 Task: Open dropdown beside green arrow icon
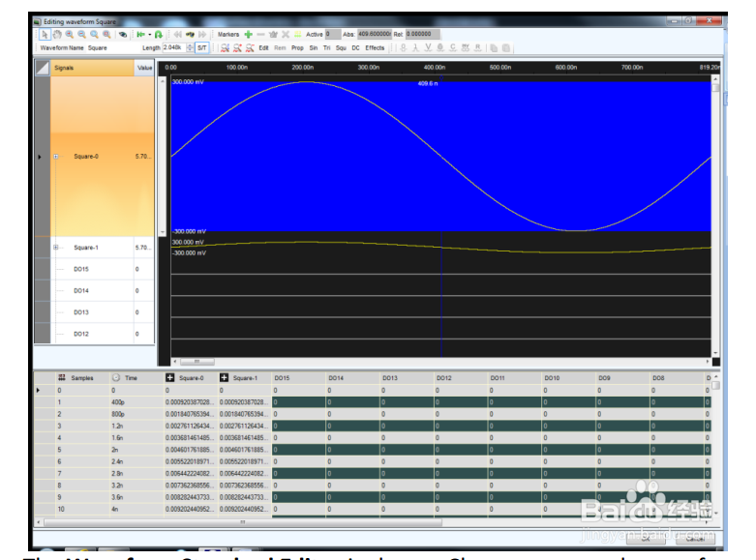(149, 34)
